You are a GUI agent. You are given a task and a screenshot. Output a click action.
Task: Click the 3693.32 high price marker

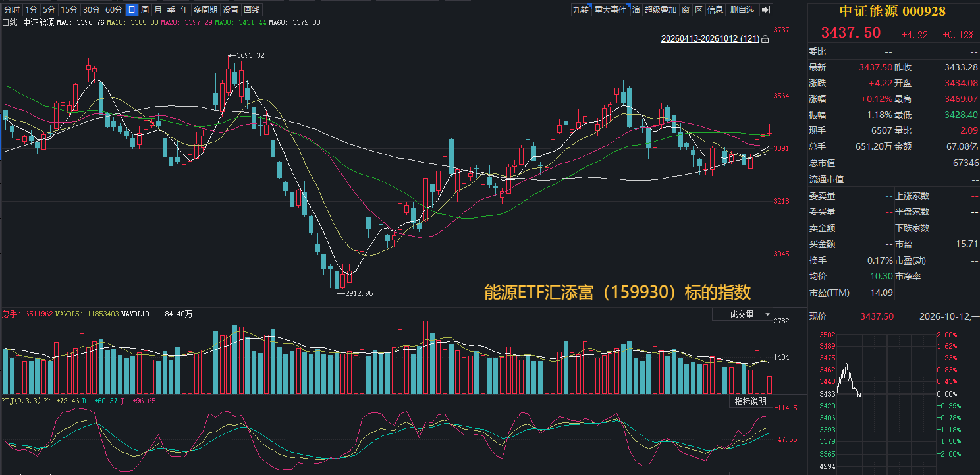point(250,56)
